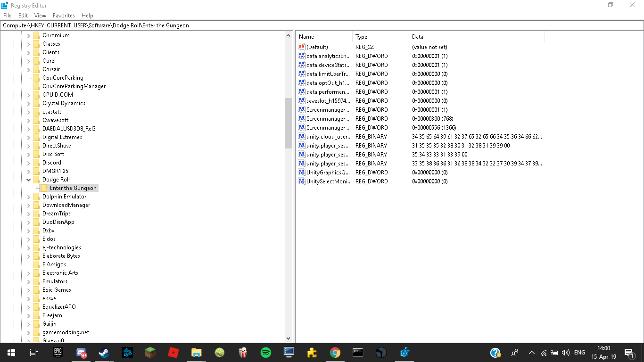Open Google Chrome from the taskbar

[335, 353]
